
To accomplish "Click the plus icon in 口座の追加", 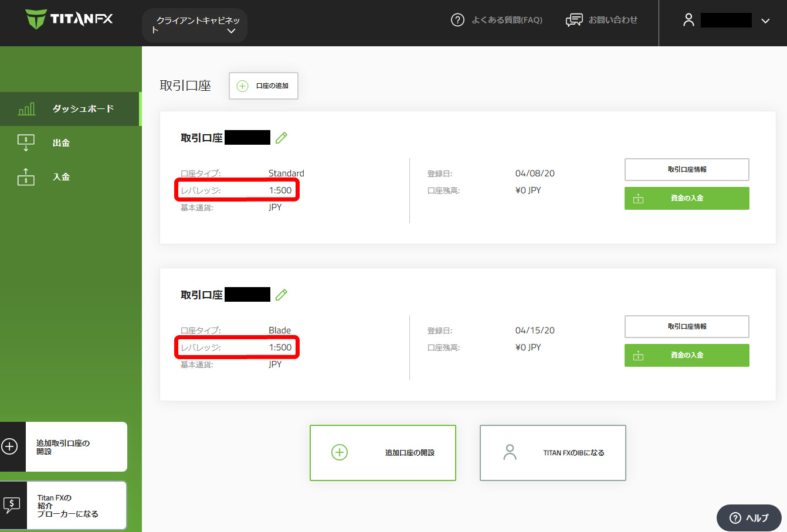I will (242, 86).
